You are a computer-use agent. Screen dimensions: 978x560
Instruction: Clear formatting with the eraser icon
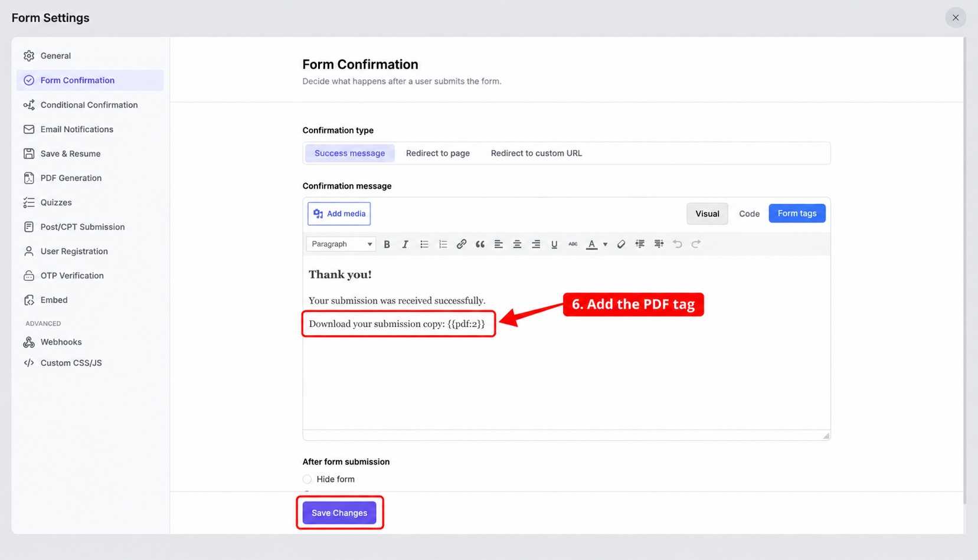point(621,244)
